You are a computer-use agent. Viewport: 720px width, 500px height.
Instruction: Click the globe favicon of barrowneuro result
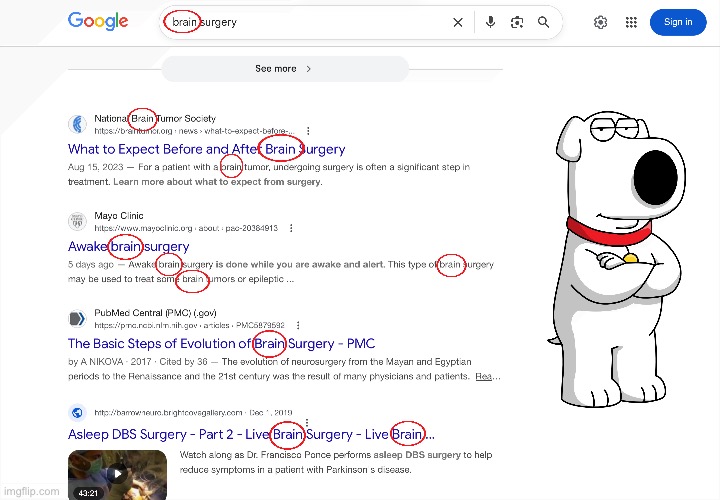77,413
